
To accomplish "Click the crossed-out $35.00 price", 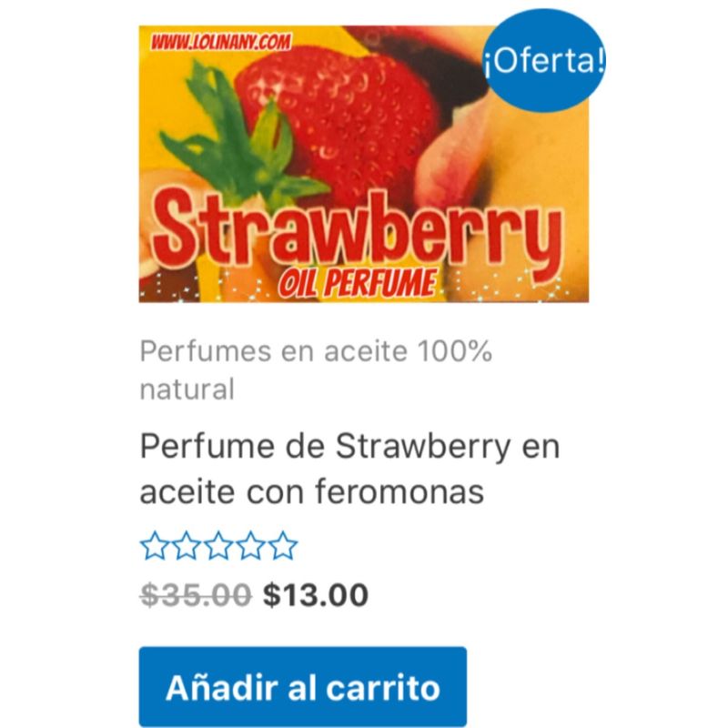I will (196, 595).
